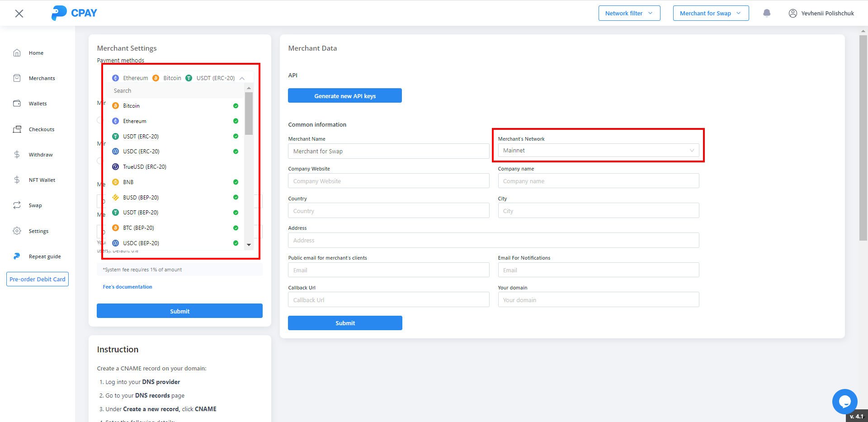Image resolution: width=868 pixels, height=422 pixels.
Task: Open the NFT Wallet menu item
Action: [x=42, y=180]
